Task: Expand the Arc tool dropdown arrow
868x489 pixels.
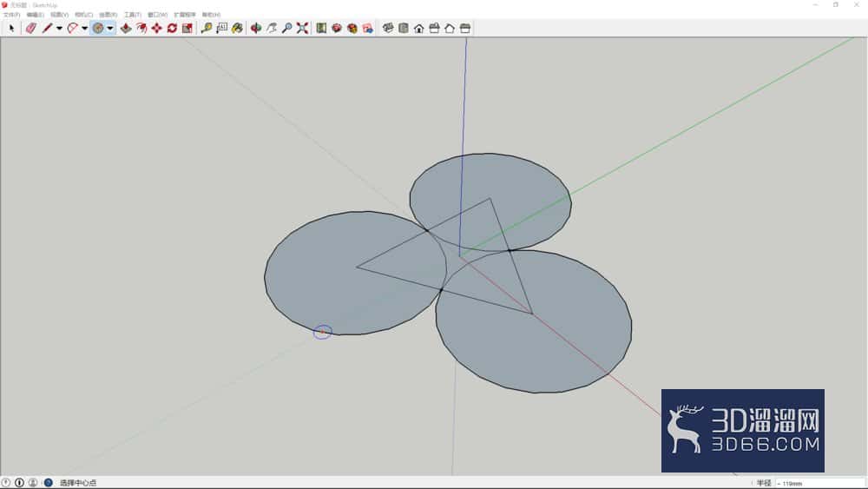Action: pyautogui.click(x=85, y=29)
